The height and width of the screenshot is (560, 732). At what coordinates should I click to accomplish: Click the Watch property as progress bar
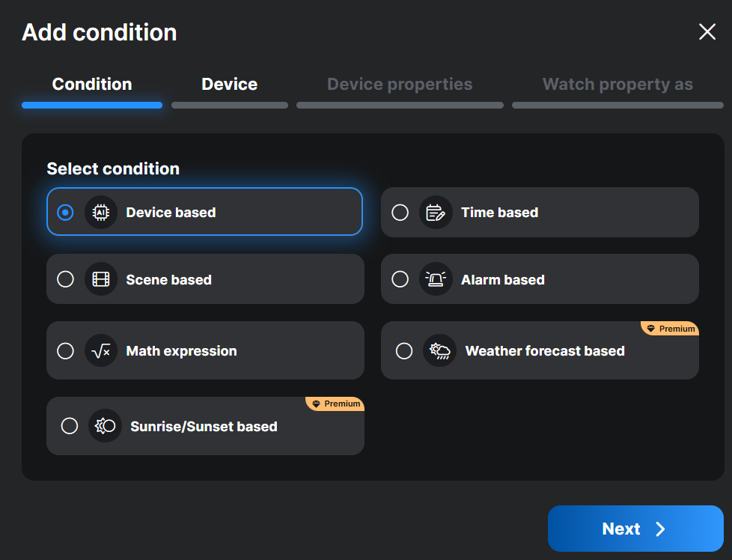[617, 106]
